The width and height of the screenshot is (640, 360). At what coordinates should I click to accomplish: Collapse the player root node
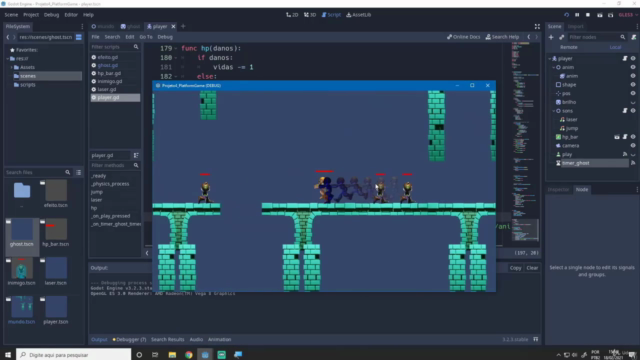coord(550,58)
